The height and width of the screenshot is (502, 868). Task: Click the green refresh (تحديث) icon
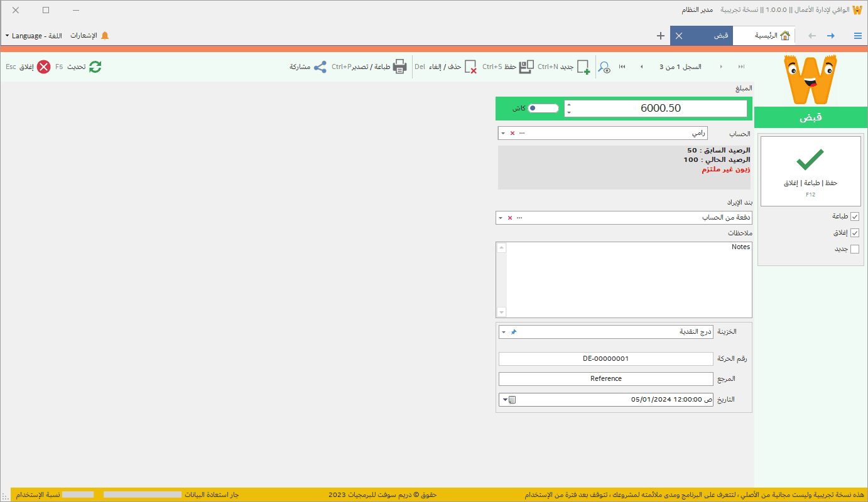95,67
